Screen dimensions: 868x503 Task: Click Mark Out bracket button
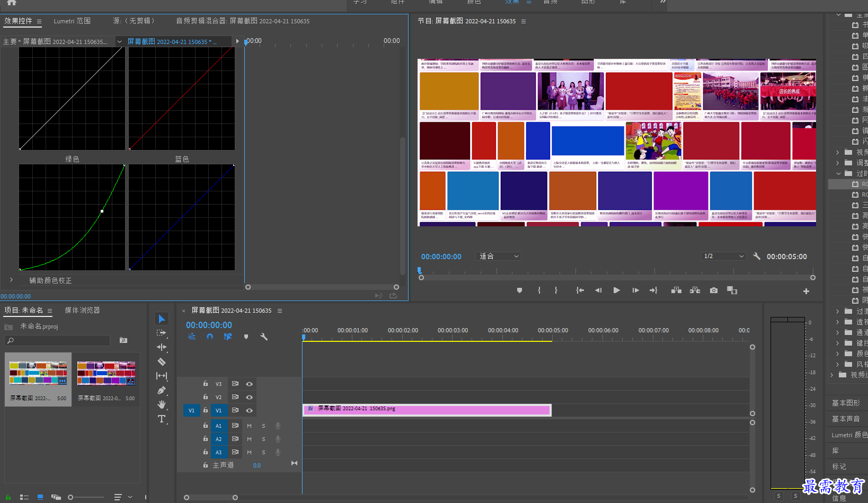(556, 290)
